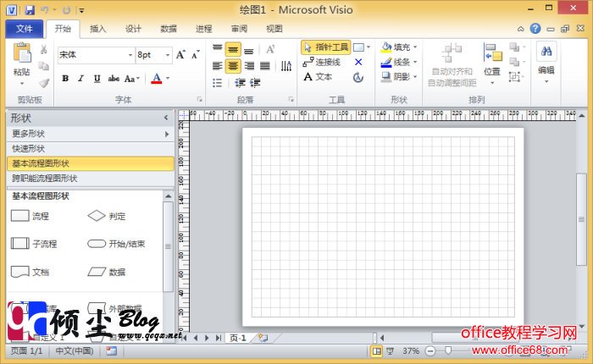Click the Bullets list icon

tap(217, 83)
